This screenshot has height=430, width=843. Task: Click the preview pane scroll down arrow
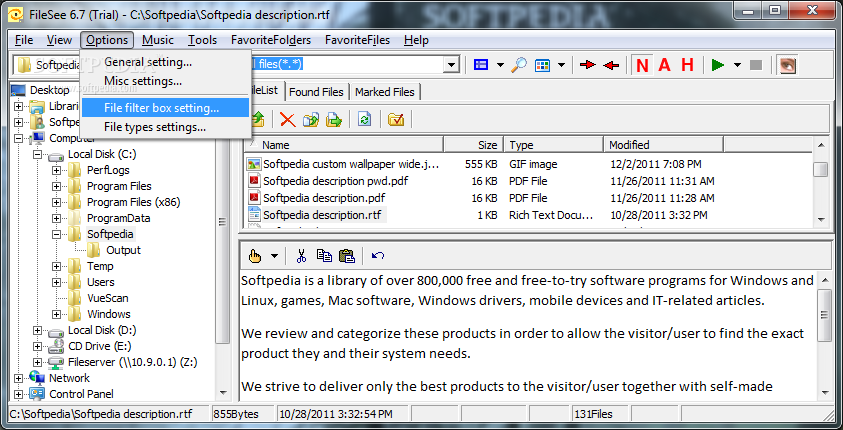tap(825, 393)
